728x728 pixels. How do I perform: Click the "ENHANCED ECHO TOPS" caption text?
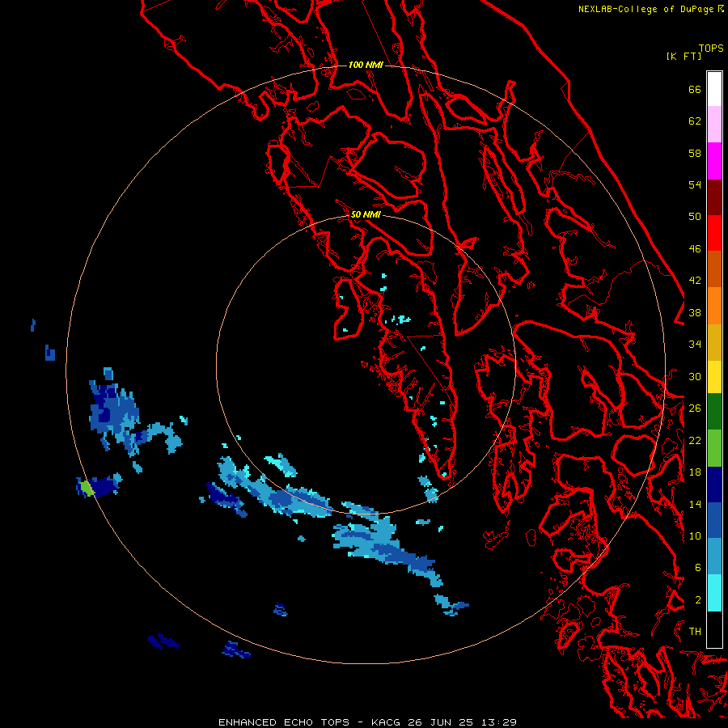(x=284, y=722)
